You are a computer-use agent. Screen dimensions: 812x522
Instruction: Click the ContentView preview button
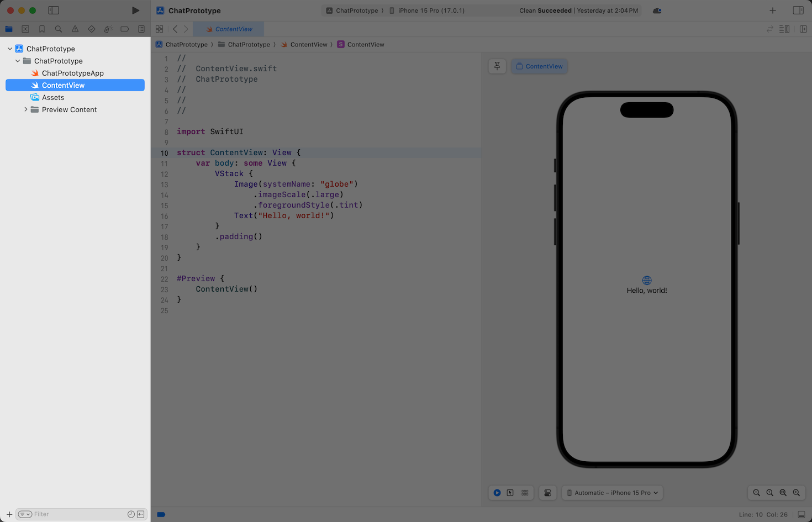(x=539, y=66)
